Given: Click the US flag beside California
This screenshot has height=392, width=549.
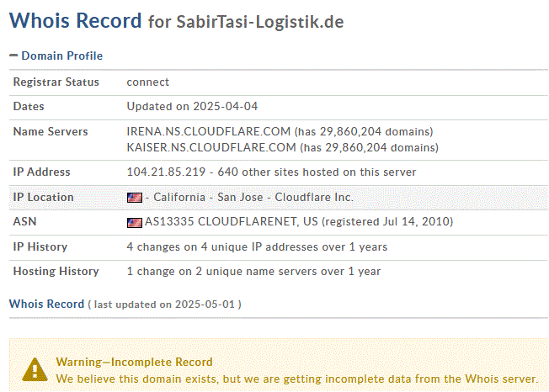Looking at the screenshot, I should tap(134, 198).
